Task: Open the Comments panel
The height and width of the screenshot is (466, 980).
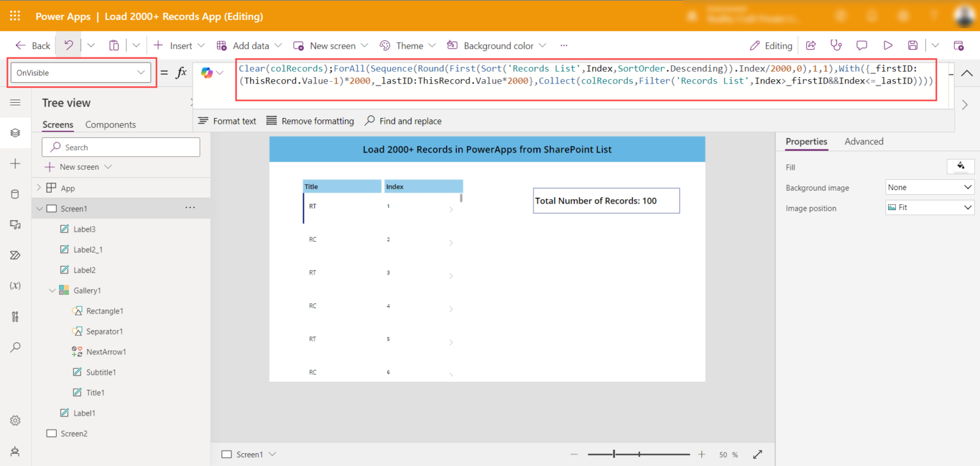Action: (x=862, y=45)
